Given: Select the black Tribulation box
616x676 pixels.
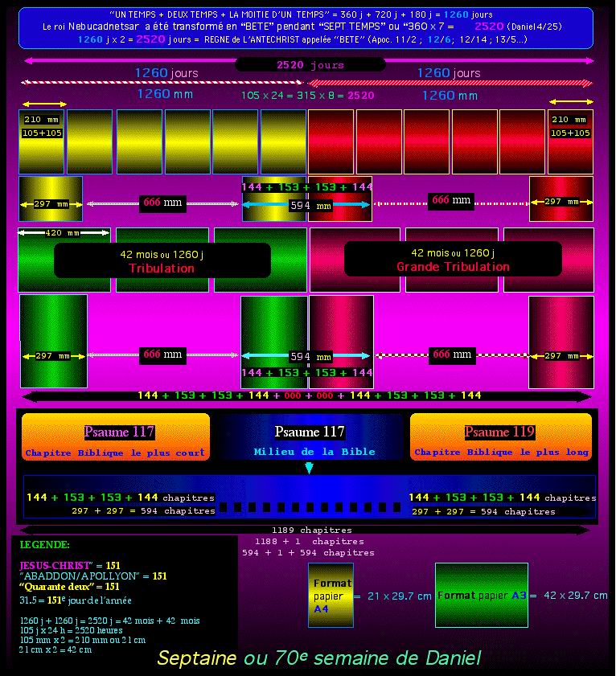Looking at the screenshot, I should point(162,260).
